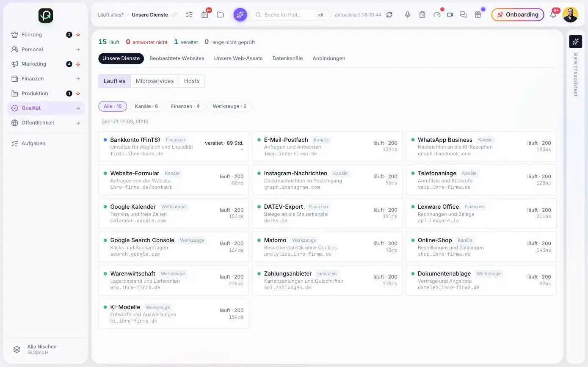Open the Anbindungen tab
Screen dimensions: 588x367
pyautogui.click(x=329, y=58)
